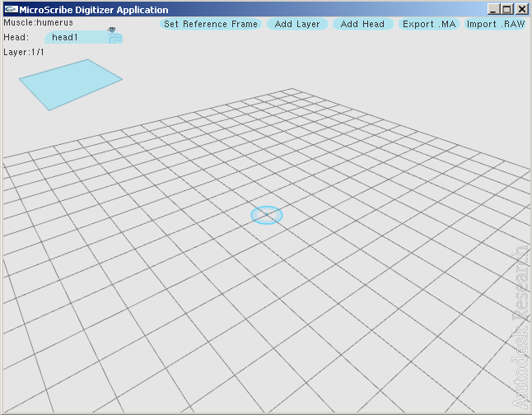Maximize the MicroScribe Digitizer window
The height and width of the screenshot is (415, 532).
[x=507, y=10]
